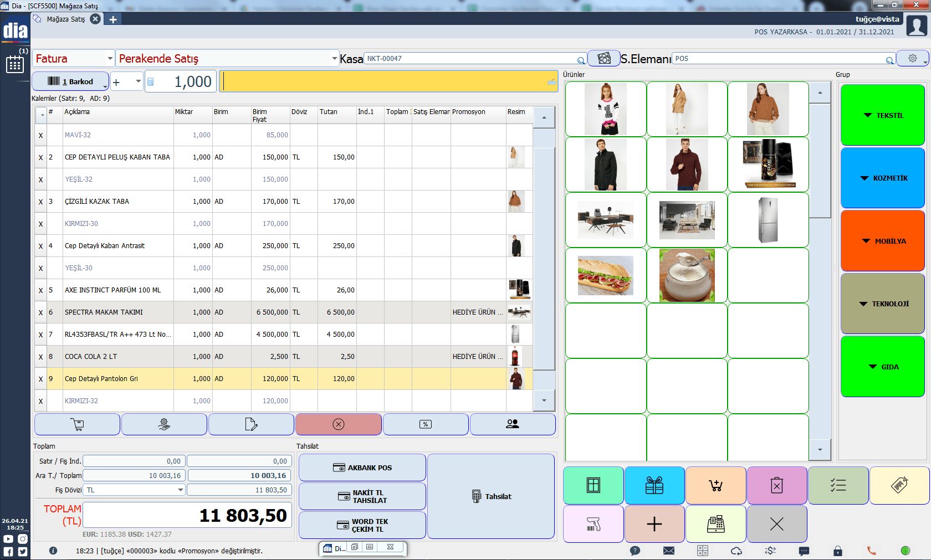Click the checklist icon on the green-gray button

(x=838, y=486)
